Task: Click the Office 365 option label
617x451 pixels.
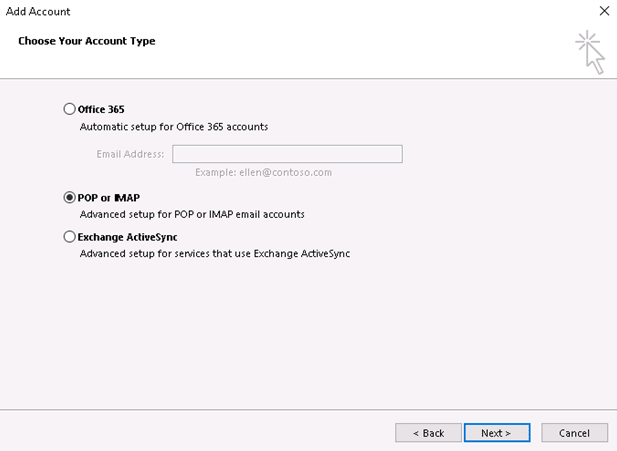Action: point(101,109)
